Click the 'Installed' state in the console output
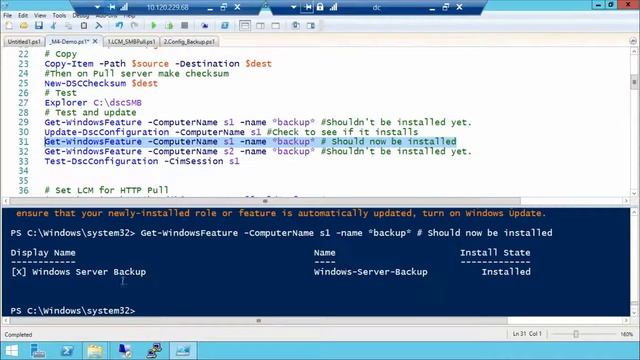 (x=506, y=272)
